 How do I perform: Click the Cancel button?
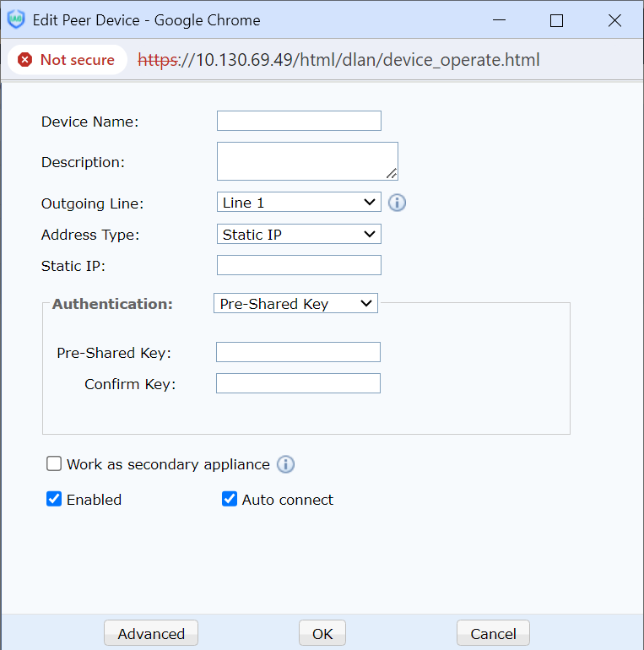pos(493,634)
